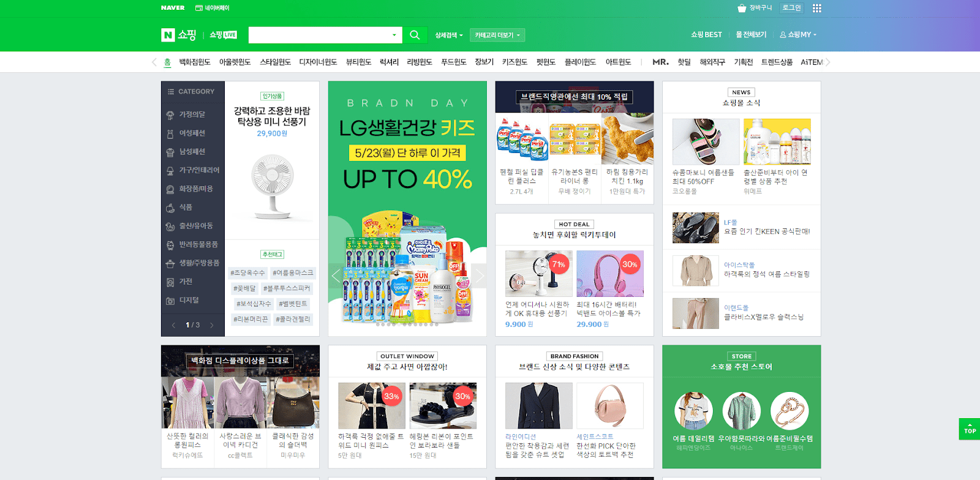Open the 쇼핑 BEST link

pyautogui.click(x=706, y=35)
